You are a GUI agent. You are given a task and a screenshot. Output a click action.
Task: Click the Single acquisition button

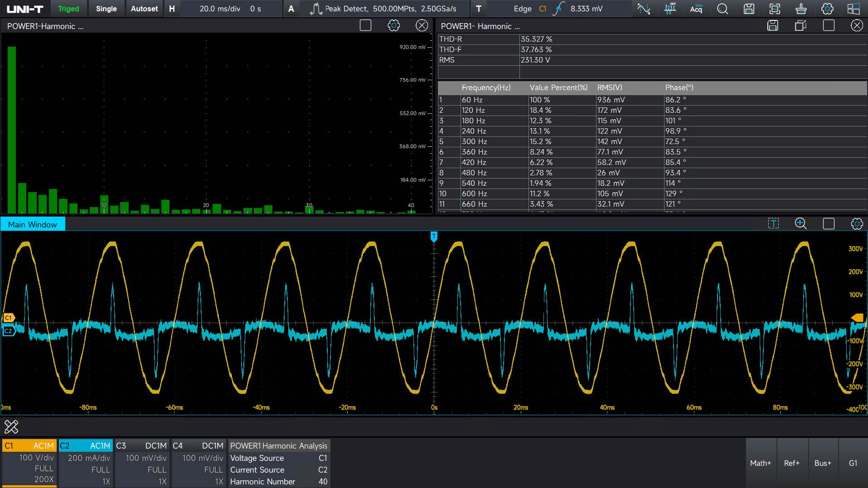click(106, 9)
